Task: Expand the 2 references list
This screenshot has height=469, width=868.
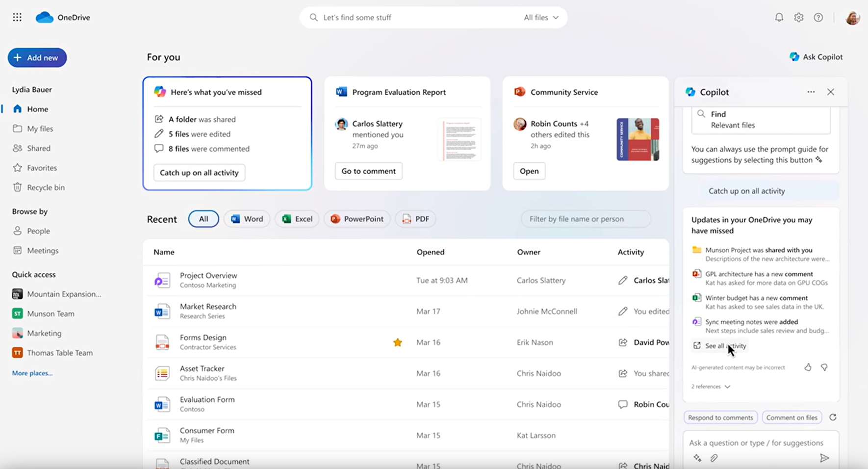Action: tap(711, 387)
